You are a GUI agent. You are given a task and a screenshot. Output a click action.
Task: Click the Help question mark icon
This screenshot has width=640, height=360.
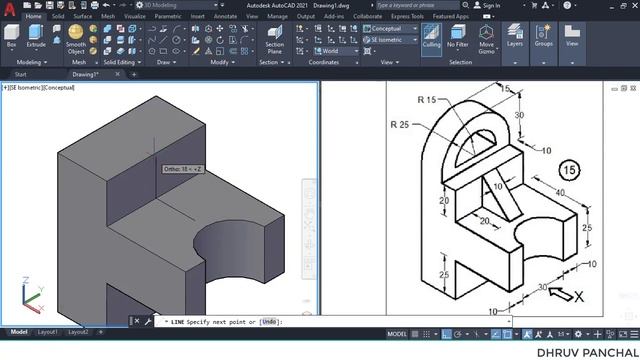567,5
